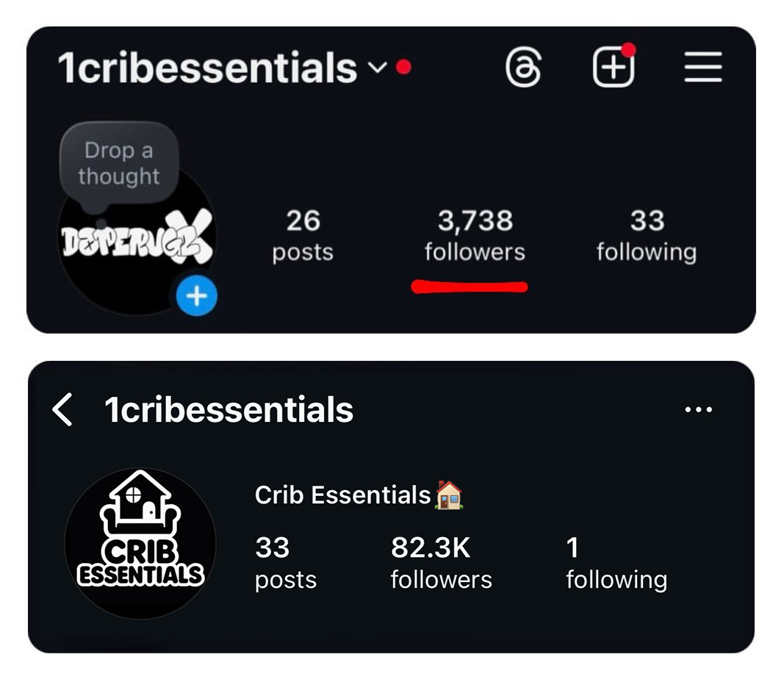Image resolution: width=784 pixels, height=693 pixels.
Task: Open the 3,738 followers list
Action: (475, 235)
